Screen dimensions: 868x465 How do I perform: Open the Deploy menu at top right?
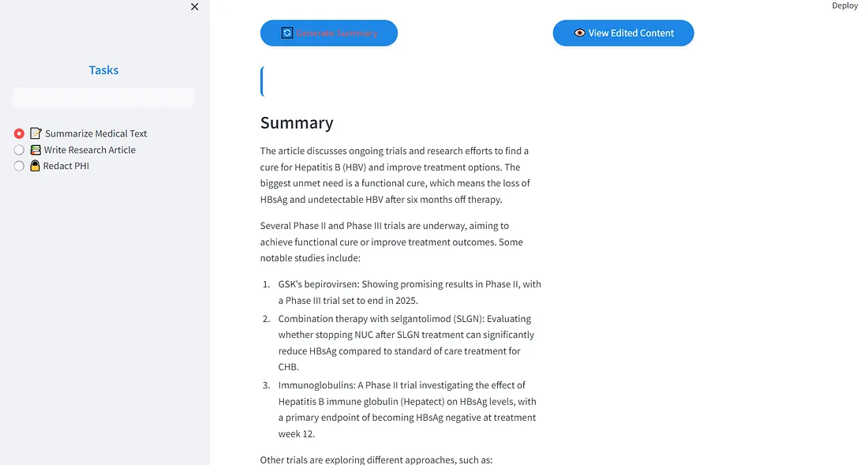coord(844,6)
